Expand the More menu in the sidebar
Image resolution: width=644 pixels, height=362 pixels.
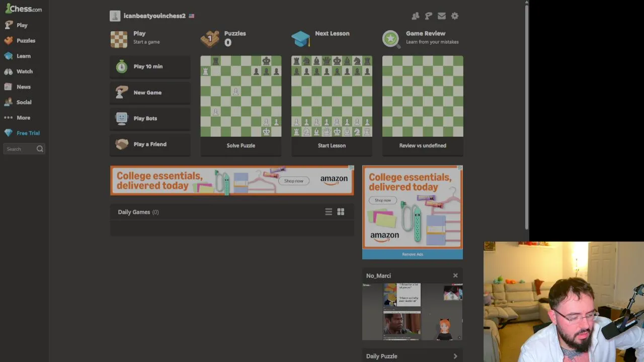[x=24, y=118]
